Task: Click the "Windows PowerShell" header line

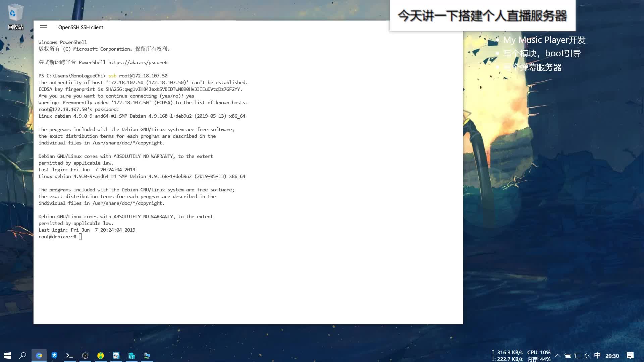Action: pyautogui.click(x=62, y=42)
